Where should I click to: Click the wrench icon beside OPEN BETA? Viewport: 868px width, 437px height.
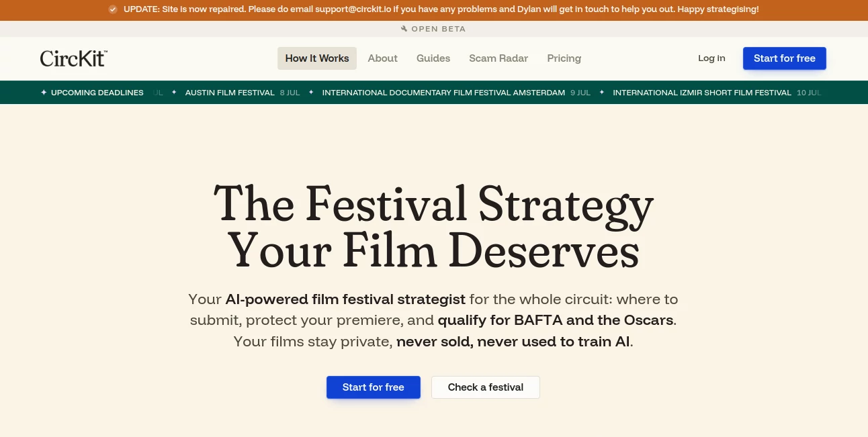pyautogui.click(x=404, y=29)
